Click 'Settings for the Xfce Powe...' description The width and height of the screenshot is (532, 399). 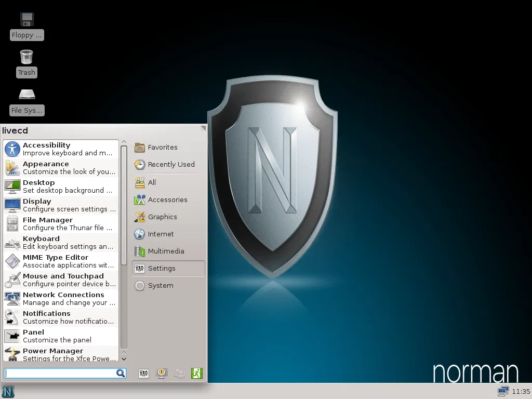pos(69,358)
